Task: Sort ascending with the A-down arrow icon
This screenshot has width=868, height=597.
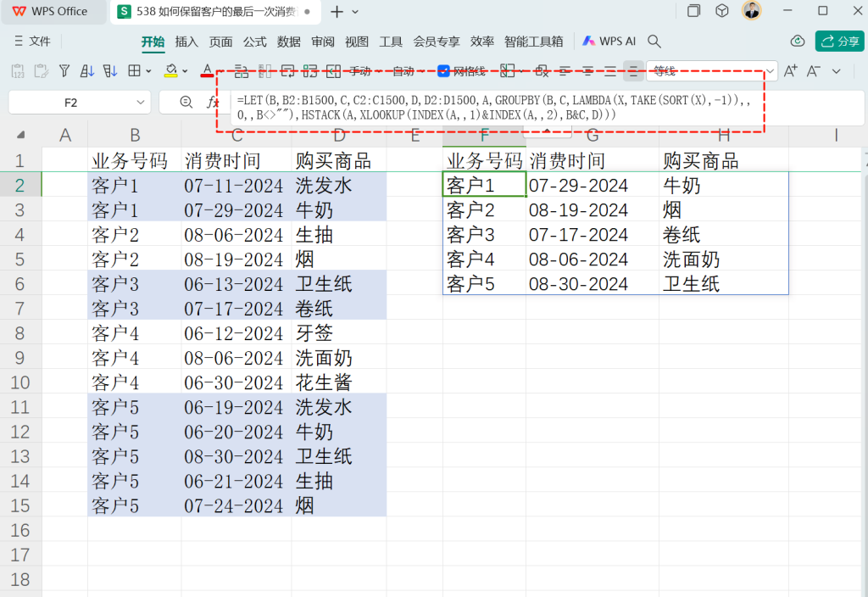Action: [x=87, y=71]
